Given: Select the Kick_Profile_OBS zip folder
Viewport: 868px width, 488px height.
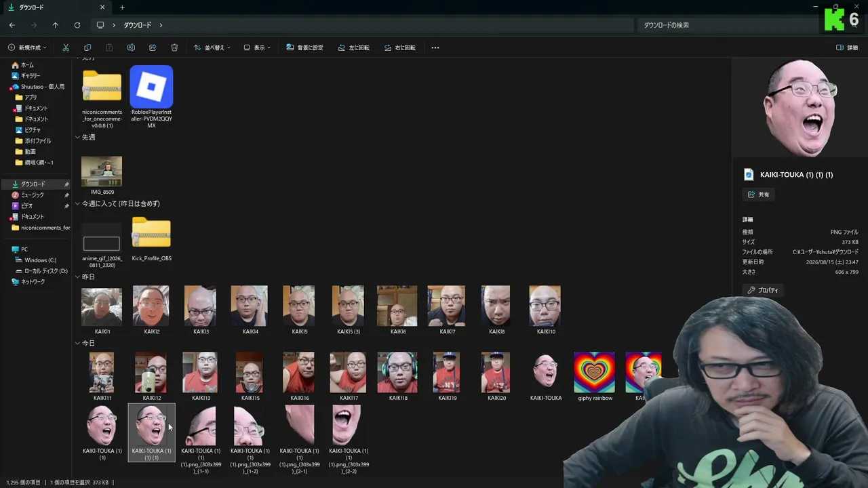Looking at the screenshot, I should (151, 239).
